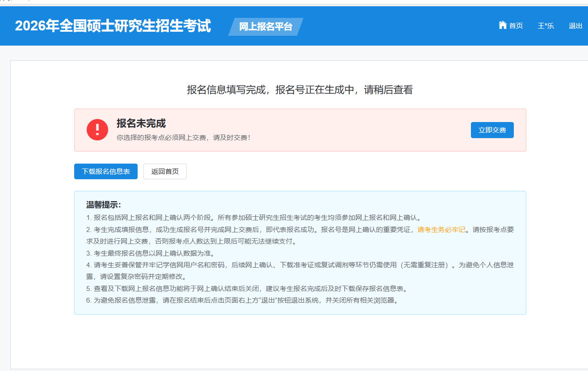The image size is (588, 371).
Task: Click the red exclamation warning icon
Action: tap(97, 130)
